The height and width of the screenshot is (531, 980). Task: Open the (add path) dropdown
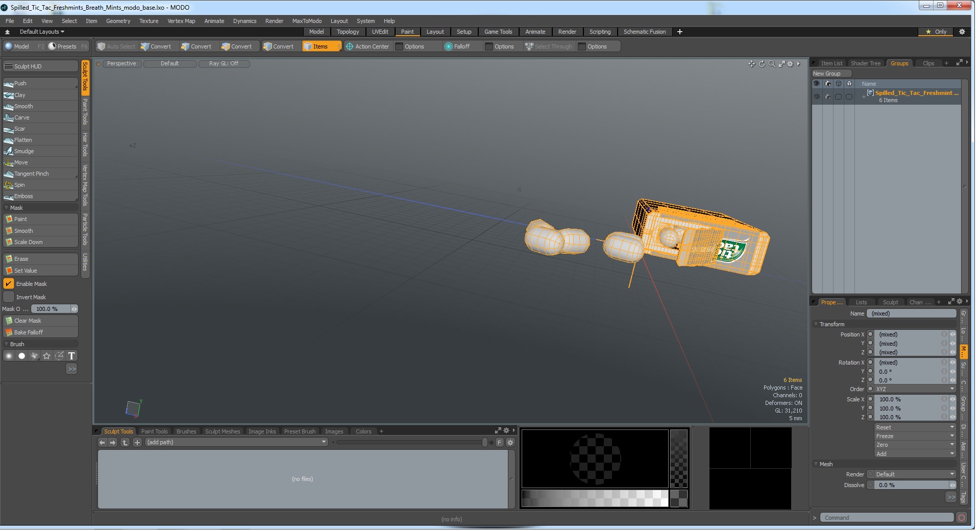point(236,443)
